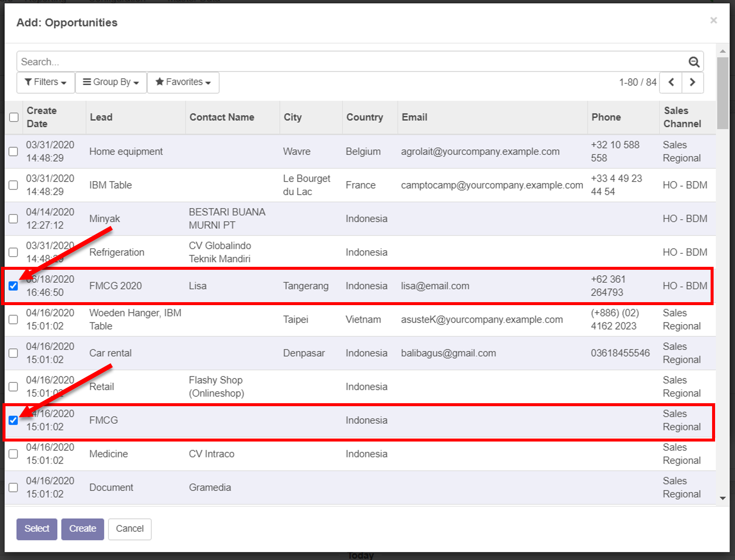
Task: Uncheck the FMCG Sales Regional row checkbox
Action: [13, 420]
